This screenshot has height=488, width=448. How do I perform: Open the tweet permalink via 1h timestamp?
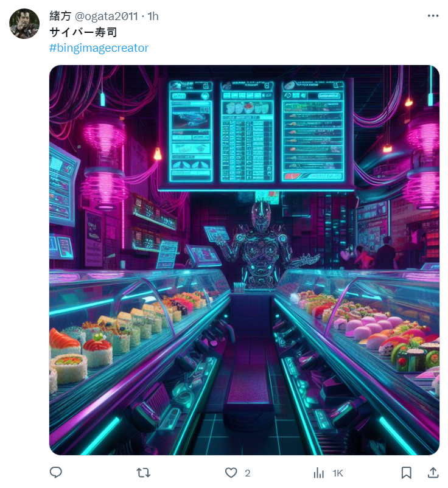tap(153, 16)
